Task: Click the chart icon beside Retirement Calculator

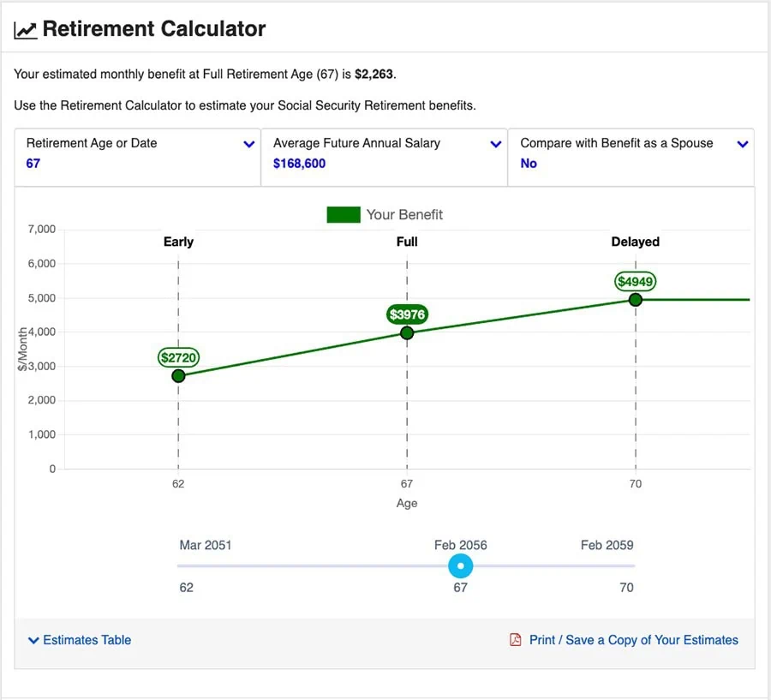Action: [26, 30]
